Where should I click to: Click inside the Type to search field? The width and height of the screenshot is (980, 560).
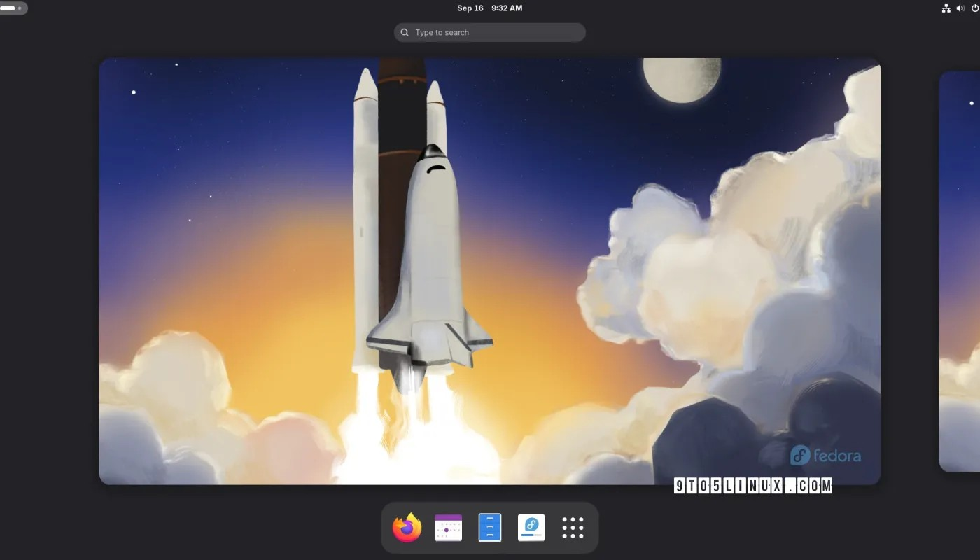[x=489, y=32]
